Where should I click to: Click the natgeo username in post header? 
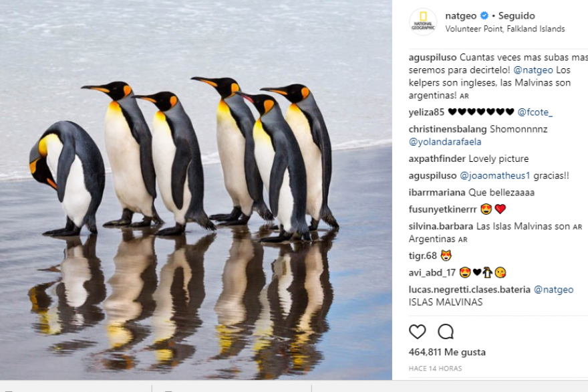pos(460,16)
